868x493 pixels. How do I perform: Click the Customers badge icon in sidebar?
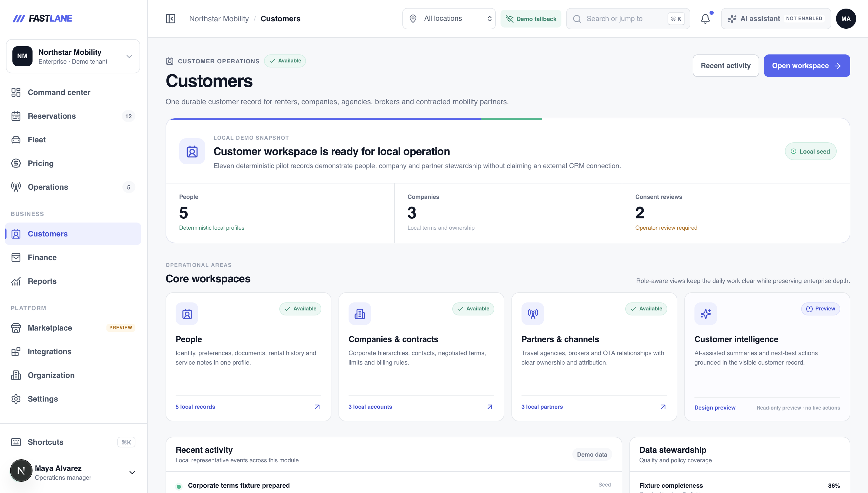point(16,234)
